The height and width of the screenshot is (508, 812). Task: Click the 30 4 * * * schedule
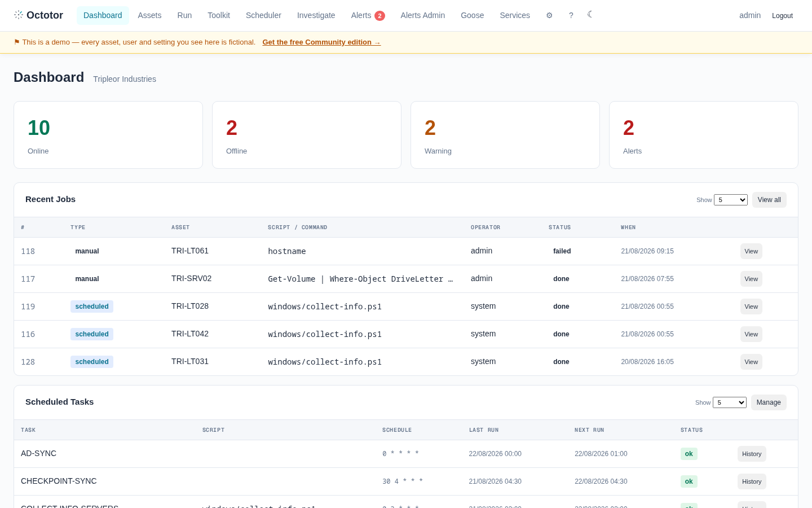point(403,481)
